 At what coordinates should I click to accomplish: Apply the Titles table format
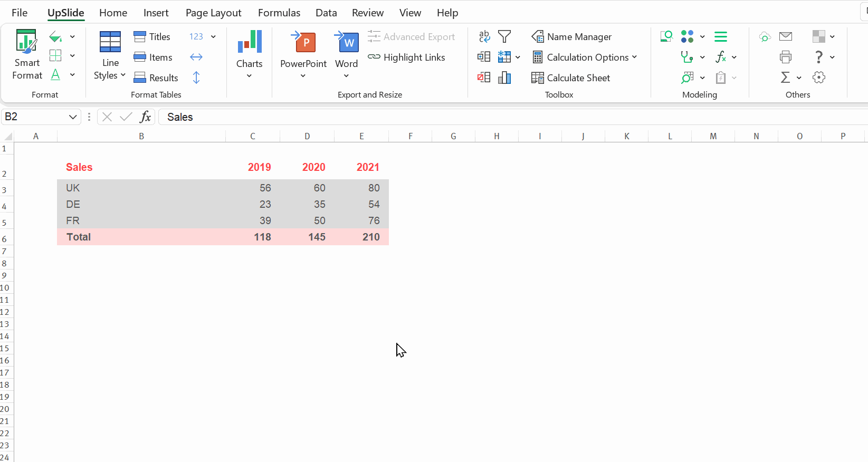[x=152, y=36]
